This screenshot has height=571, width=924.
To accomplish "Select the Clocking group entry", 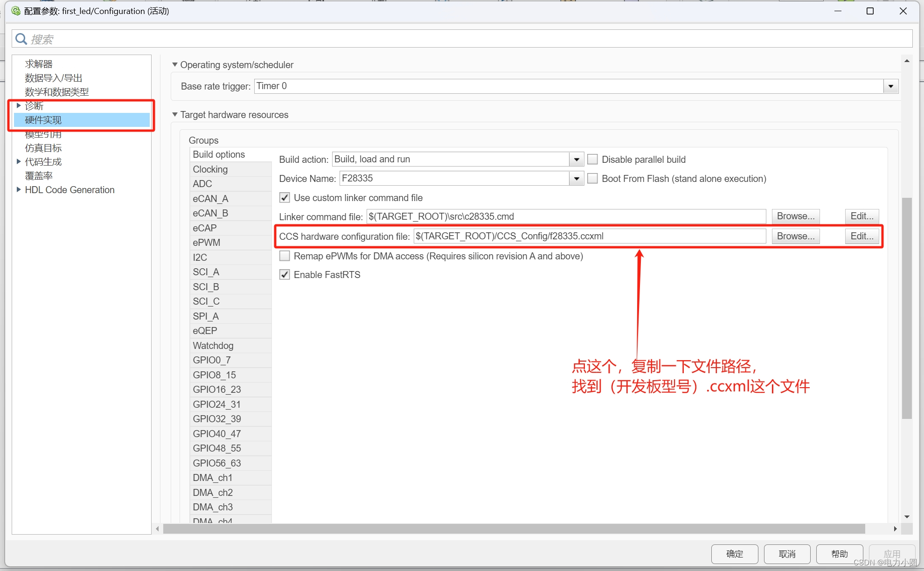I will pyautogui.click(x=210, y=169).
